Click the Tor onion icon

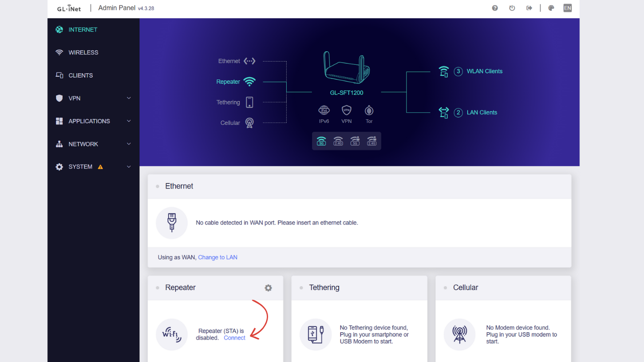(369, 110)
